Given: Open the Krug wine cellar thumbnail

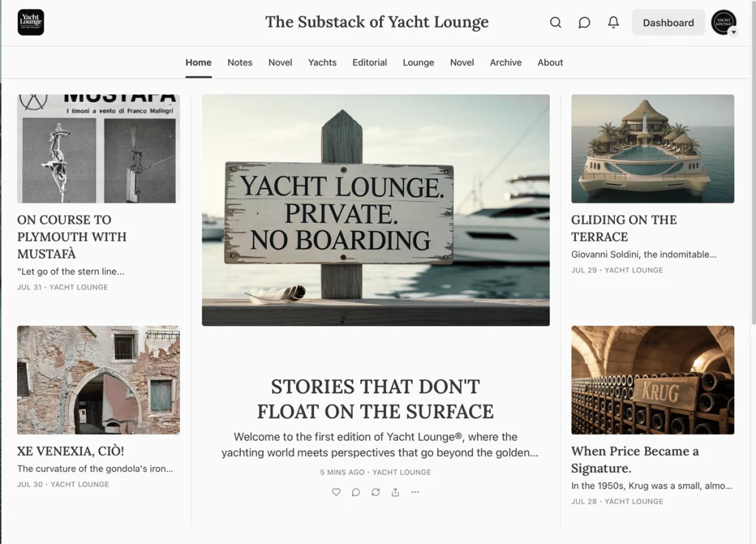Looking at the screenshot, I should click(x=653, y=380).
